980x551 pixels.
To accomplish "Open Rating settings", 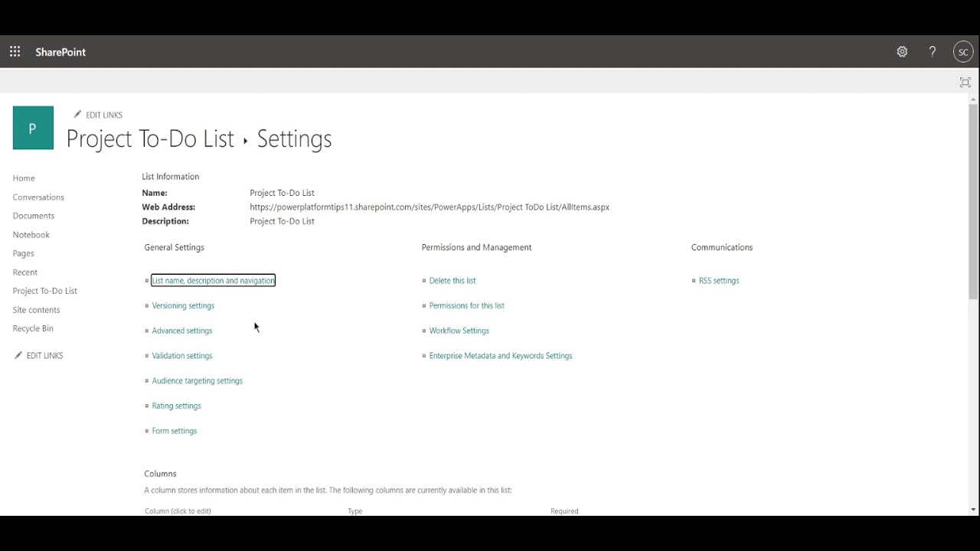I will tap(176, 406).
